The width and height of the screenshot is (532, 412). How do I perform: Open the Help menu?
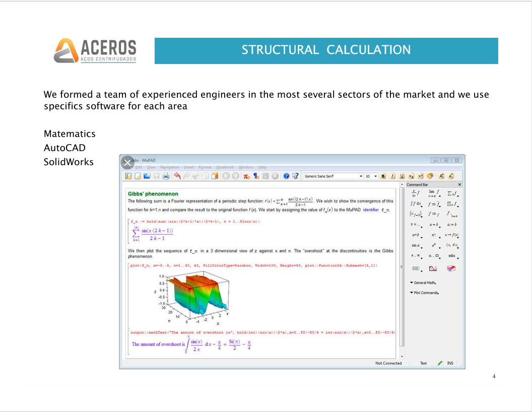pyautogui.click(x=262, y=167)
